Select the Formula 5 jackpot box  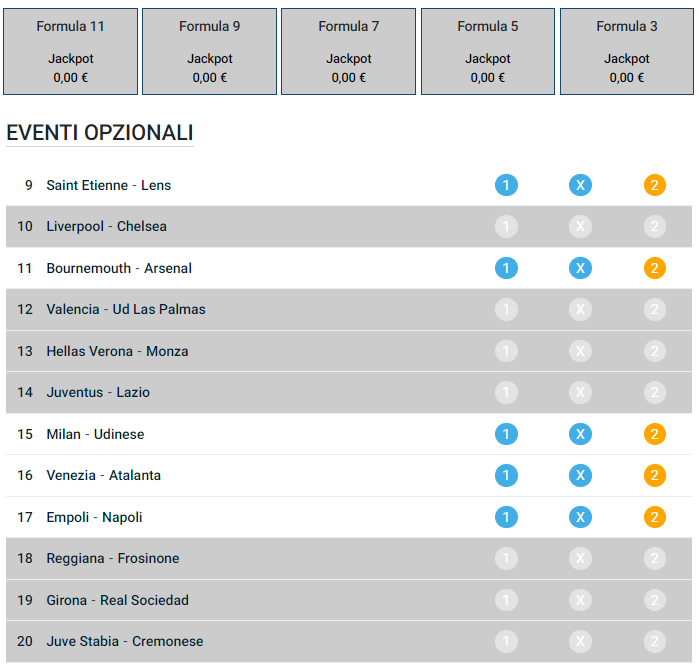[x=488, y=51]
